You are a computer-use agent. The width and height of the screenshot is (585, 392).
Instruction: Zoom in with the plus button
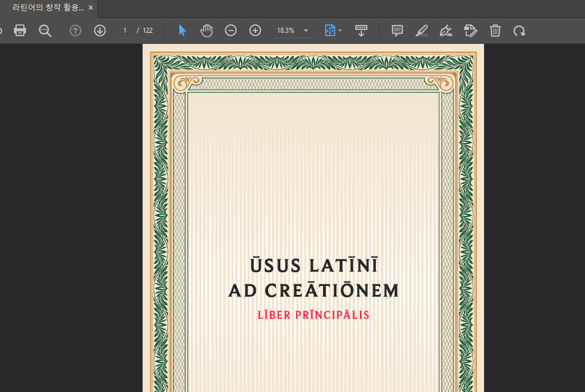click(x=255, y=31)
